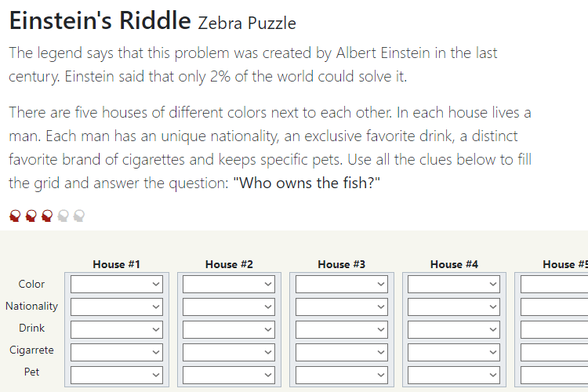Open the House #1 Color dropdown
The height and width of the screenshot is (392, 588).
[x=117, y=284]
